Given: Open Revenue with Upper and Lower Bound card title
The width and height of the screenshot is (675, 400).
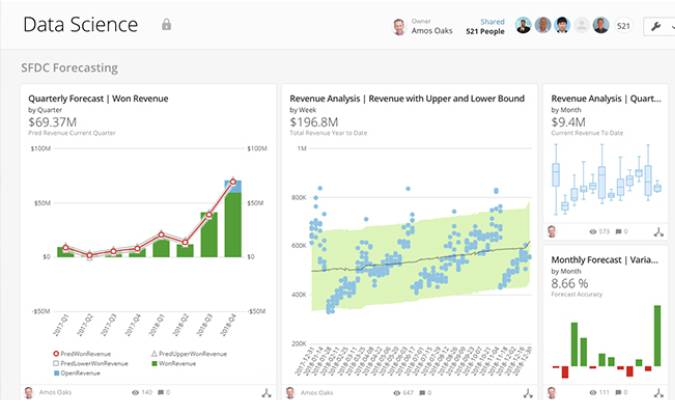Looking at the screenshot, I should [x=407, y=99].
